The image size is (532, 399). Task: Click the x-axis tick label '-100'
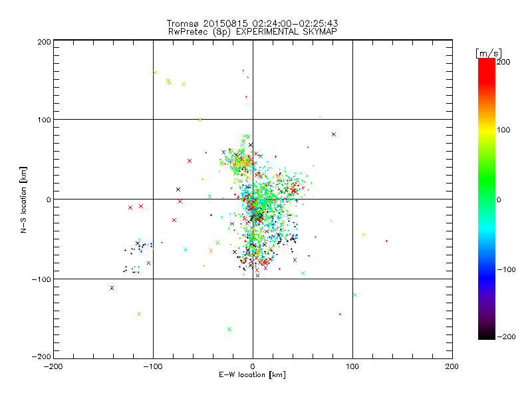[x=153, y=366]
